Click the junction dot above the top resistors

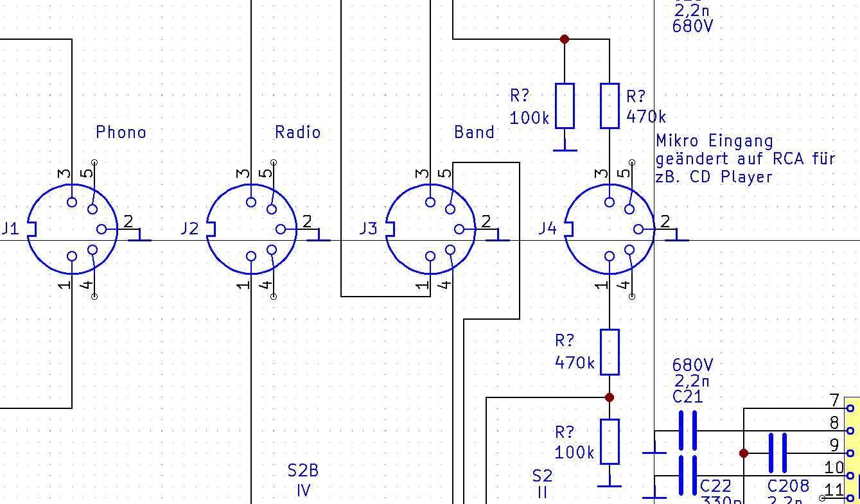pos(565,39)
